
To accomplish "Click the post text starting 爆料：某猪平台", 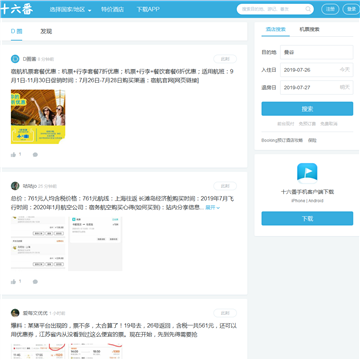I will click(x=124, y=330).
